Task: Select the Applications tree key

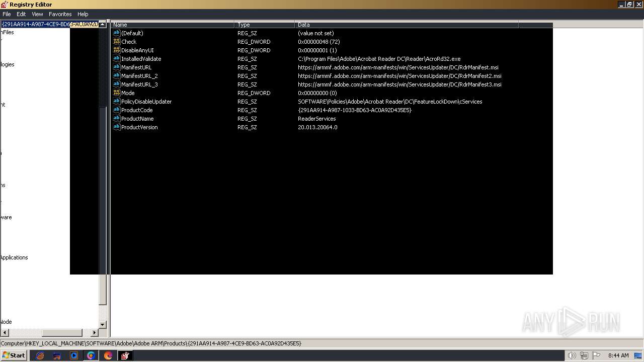Action: 14,257
